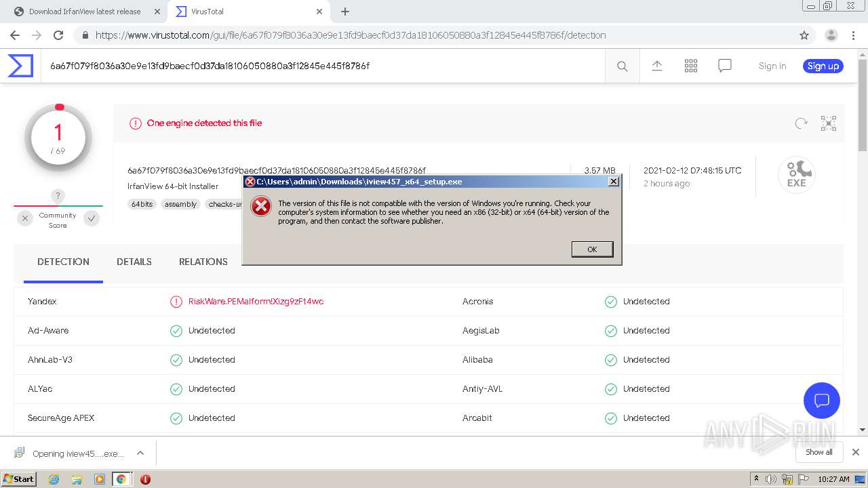Click the AhnLab-V3 engine name

50,360
